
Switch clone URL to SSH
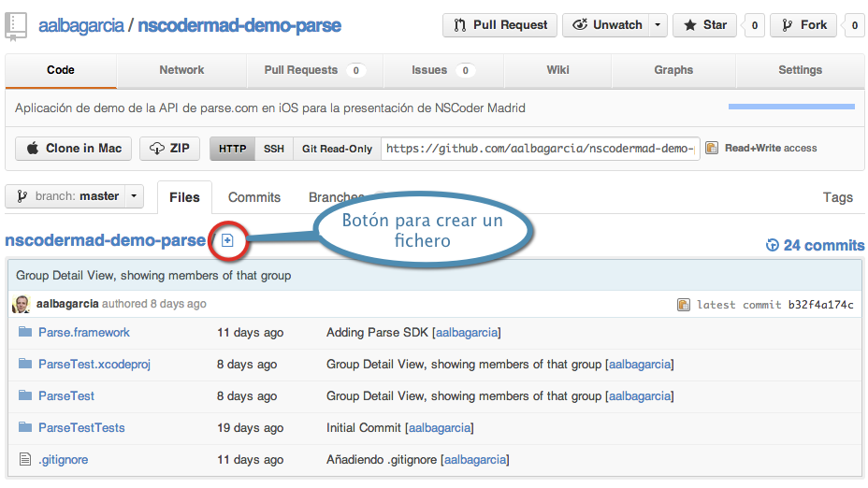(274, 149)
